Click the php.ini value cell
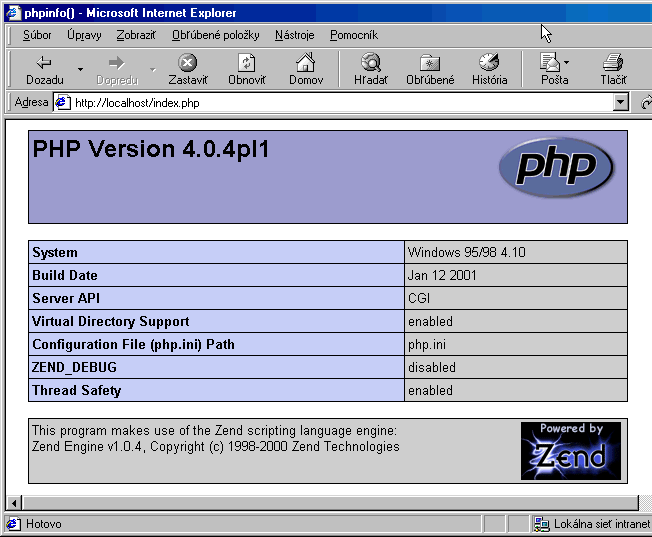This screenshot has height=537, width=652. tap(516, 344)
